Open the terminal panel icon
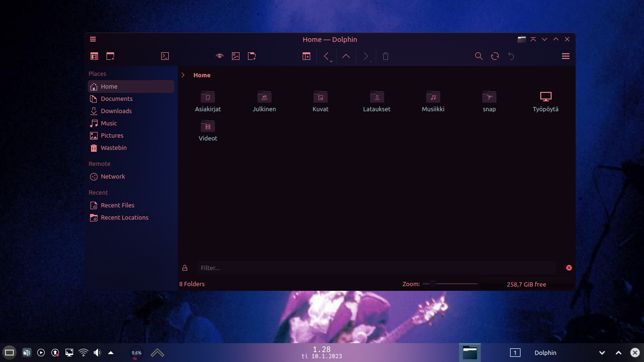 point(165,56)
